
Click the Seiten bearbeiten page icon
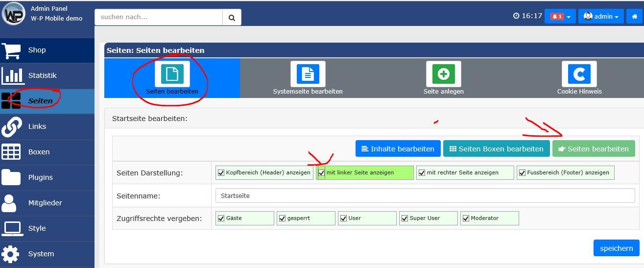(172, 74)
